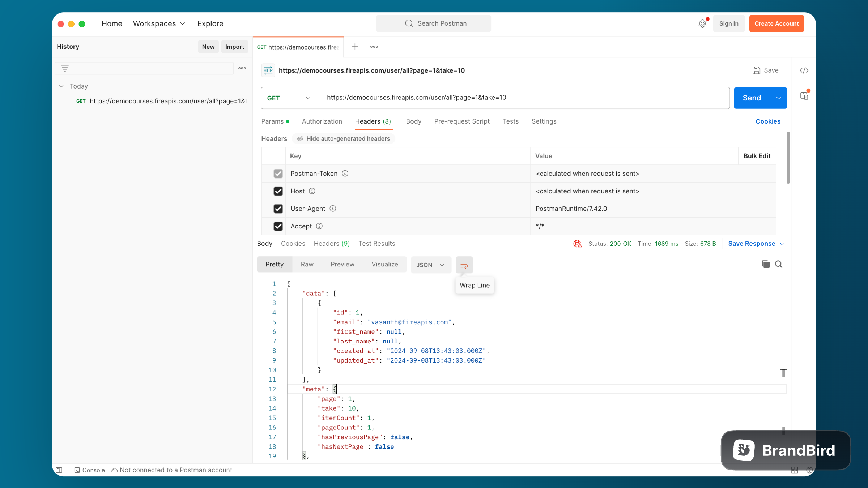The width and height of the screenshot is (868, 488).
Task: Toggle the Postman-Token header checkbox
Action: click(278, 174)
